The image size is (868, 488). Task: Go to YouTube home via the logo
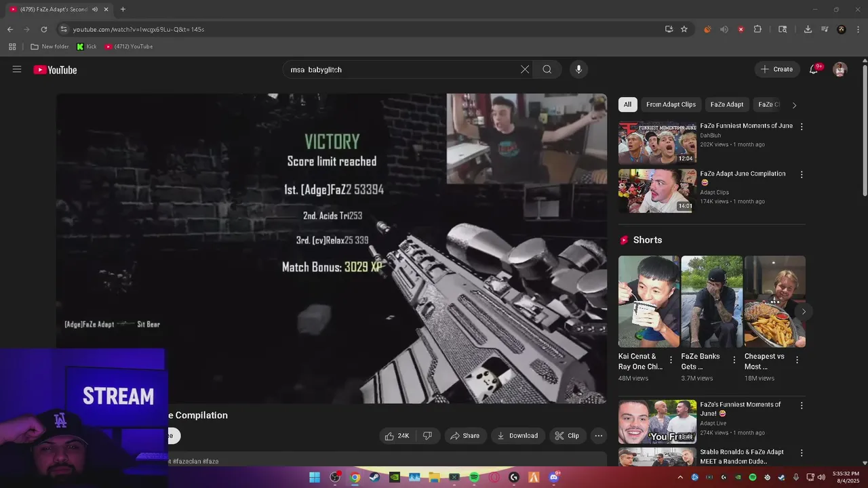(55, 70)
